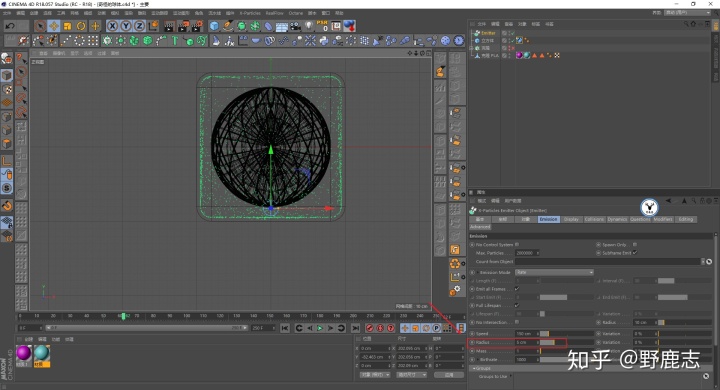Click the Autokeying button
The width and height of the screenshot is (720, 390).
[x=380, y=328]
